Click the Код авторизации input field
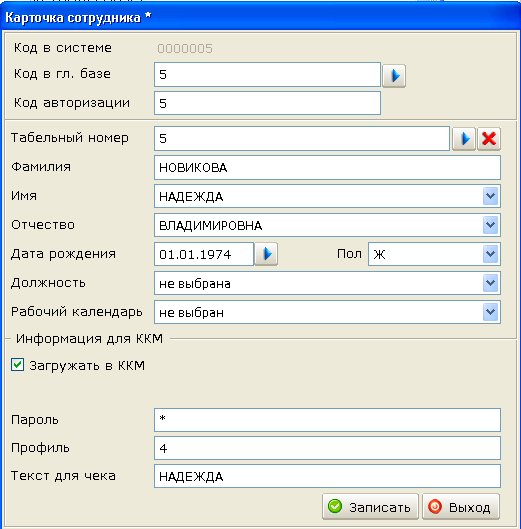 tap(268, 103)
